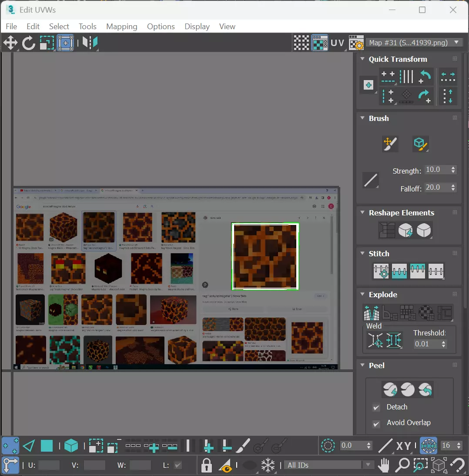This screenshot has width=469, height=476.
Task: Select the Move Selected Subobject tool
Action: pyautogui.click(x=10, y=43)
